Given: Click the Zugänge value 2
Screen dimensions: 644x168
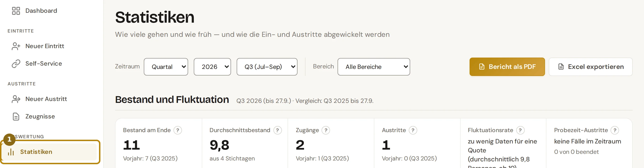Looking at the screenshot, I should pos(300,145).
